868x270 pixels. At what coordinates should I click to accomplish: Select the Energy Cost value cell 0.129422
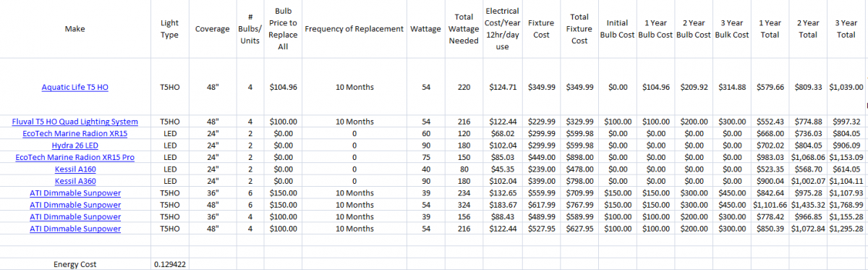(170, 265)
